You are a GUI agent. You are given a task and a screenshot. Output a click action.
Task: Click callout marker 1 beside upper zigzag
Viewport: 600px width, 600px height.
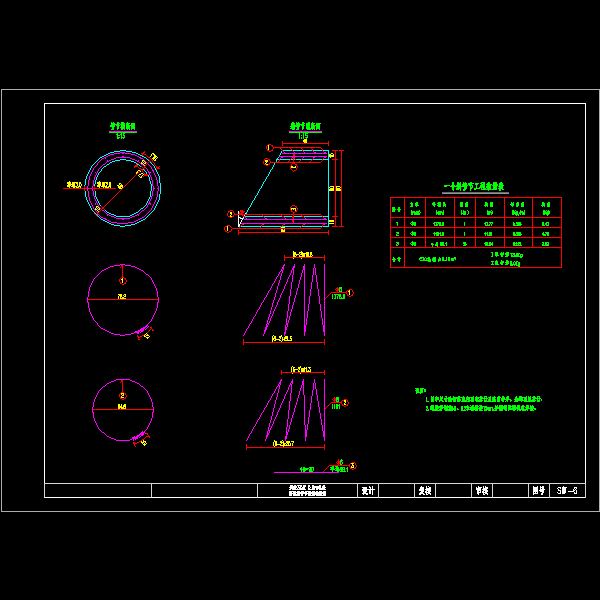(350, 293)
